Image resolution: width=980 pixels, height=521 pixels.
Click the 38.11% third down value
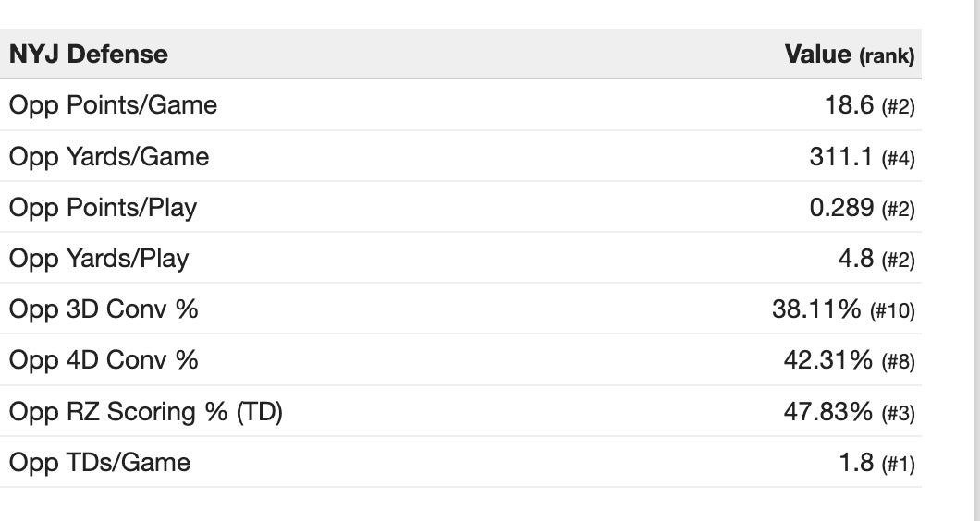click(x=816, y=309)
